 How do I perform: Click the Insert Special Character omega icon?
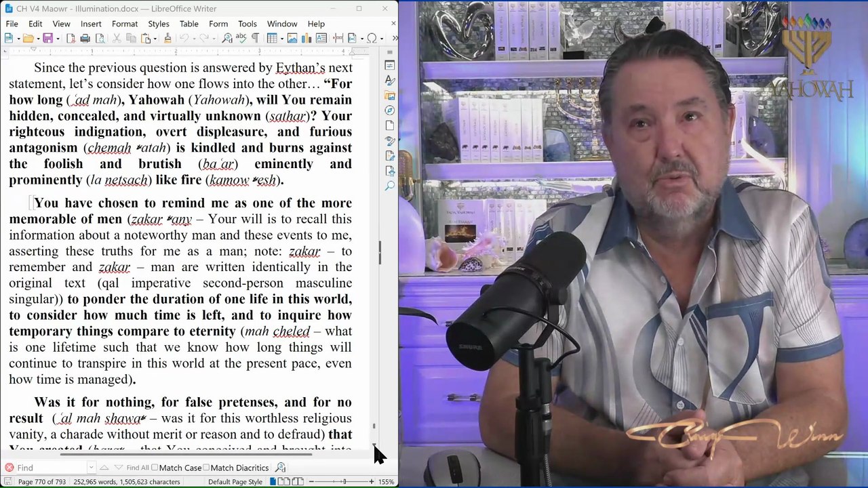coord(372,38)
